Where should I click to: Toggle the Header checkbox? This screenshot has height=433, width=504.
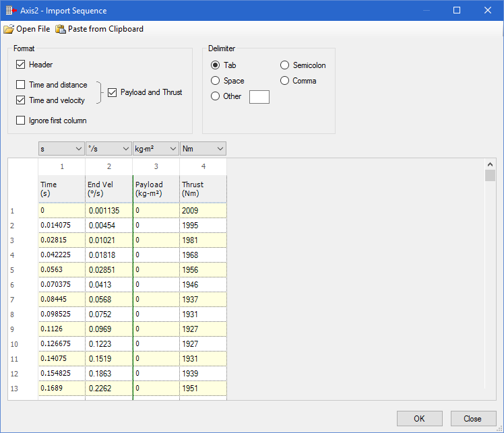pos(21,65)
